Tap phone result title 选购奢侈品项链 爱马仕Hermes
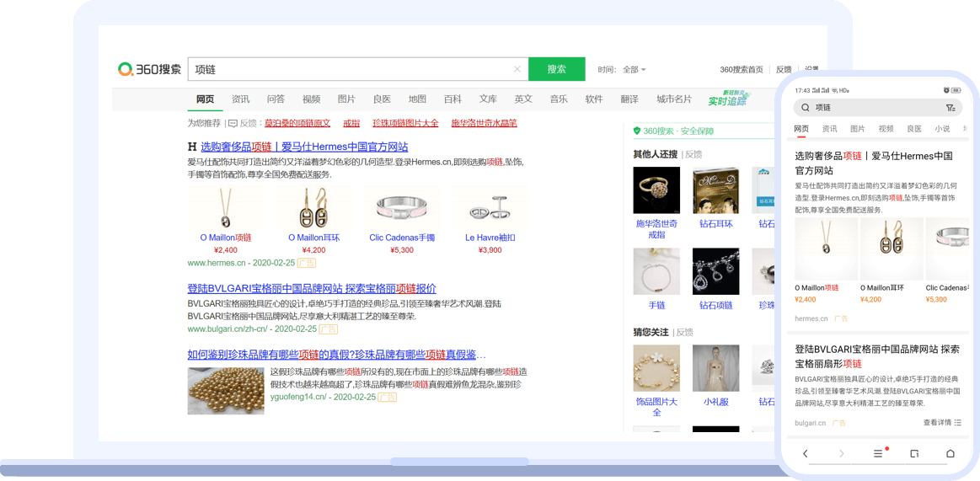Image resolution: width=980 pixels, height=481 pixels. [x=874, y=163]
